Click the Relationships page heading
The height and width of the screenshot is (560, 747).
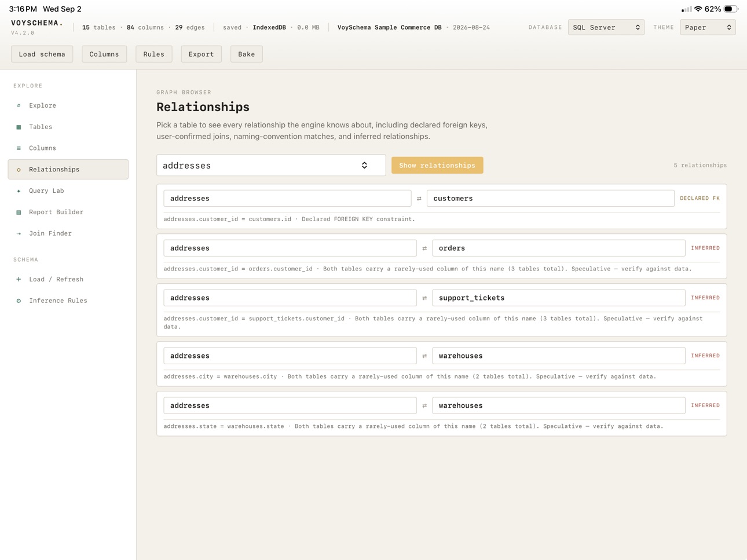click(x=203, y=107)
